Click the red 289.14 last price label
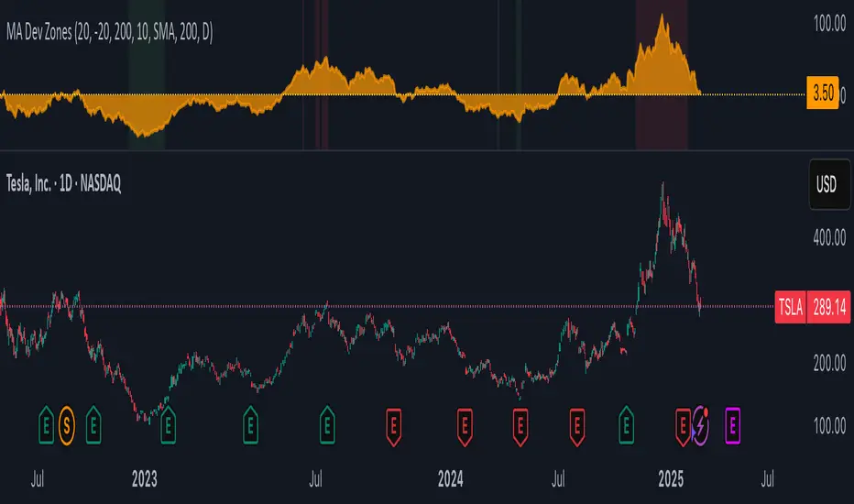The image size is (854, 504). pyautogui.click(x=829, y=307)
